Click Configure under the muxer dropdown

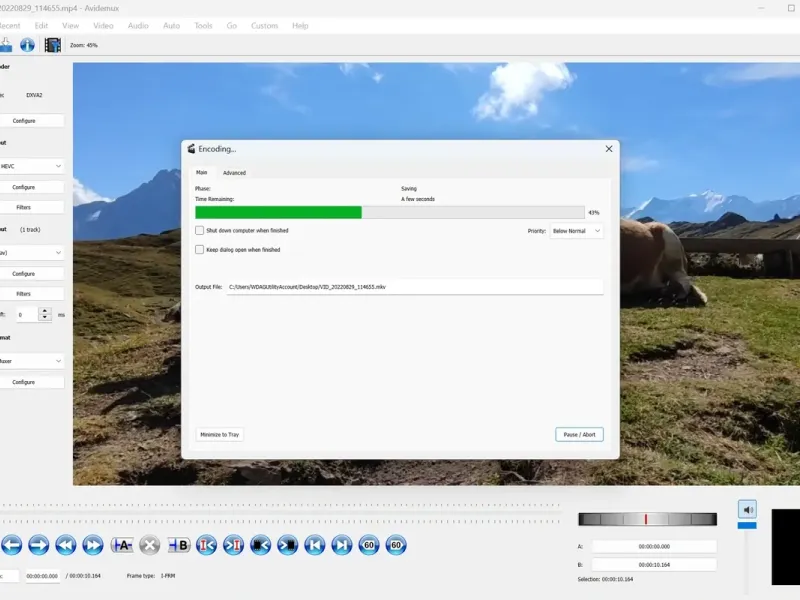click(x=32, y=382)
